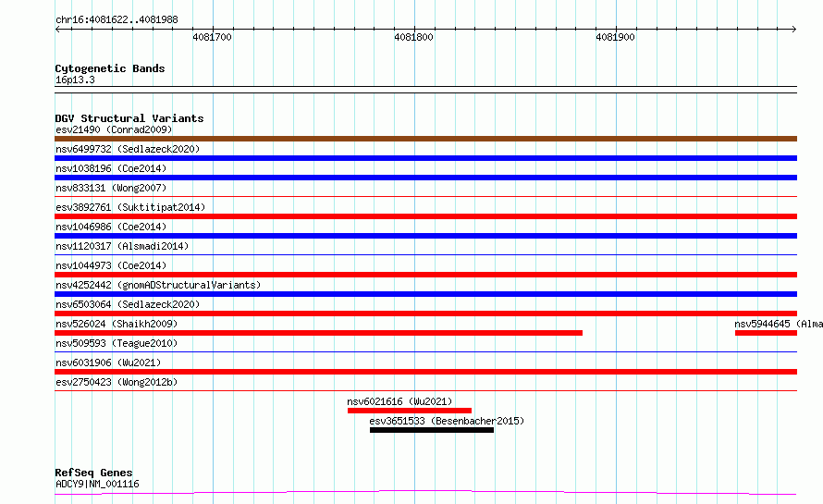Viewport: 823px width, 504px height.
Task: Click the 4081700 ruler position label
Action: [212, 37]
